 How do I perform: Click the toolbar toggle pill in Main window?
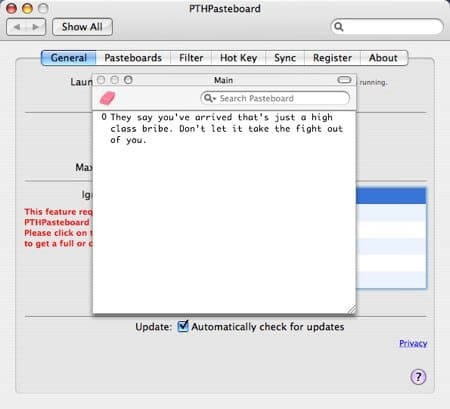coord(344,80)
